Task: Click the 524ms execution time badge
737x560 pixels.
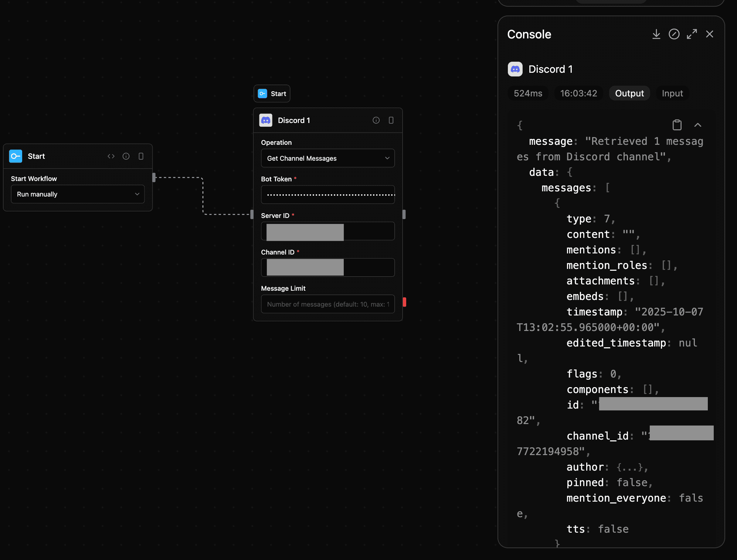Action: pyautogui.click(x=528, y=93)
